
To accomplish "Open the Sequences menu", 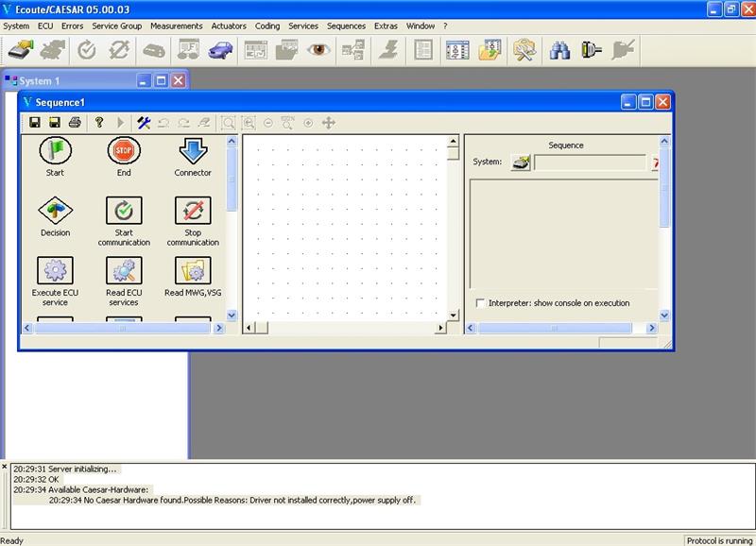I will [346, 26].
